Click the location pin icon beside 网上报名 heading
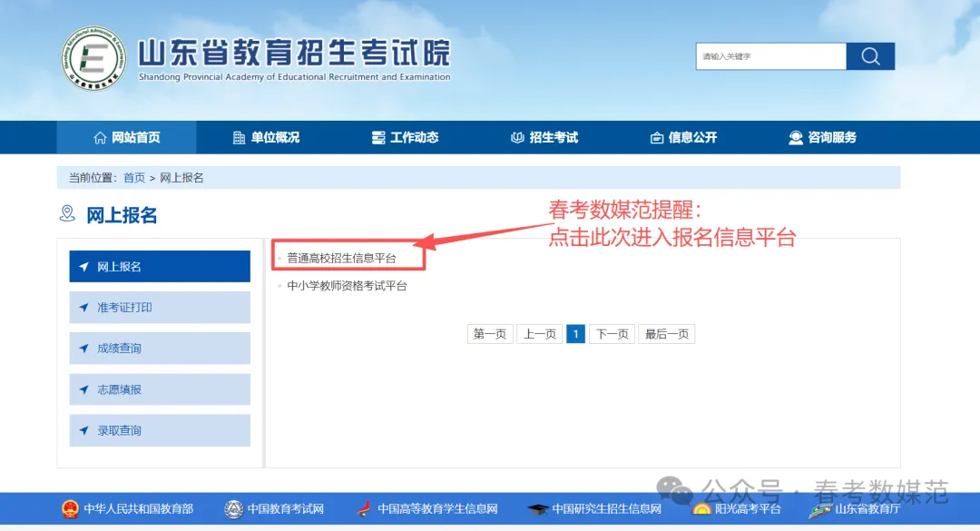This screenshot has width=980, height=531. (x=67, y=214)
